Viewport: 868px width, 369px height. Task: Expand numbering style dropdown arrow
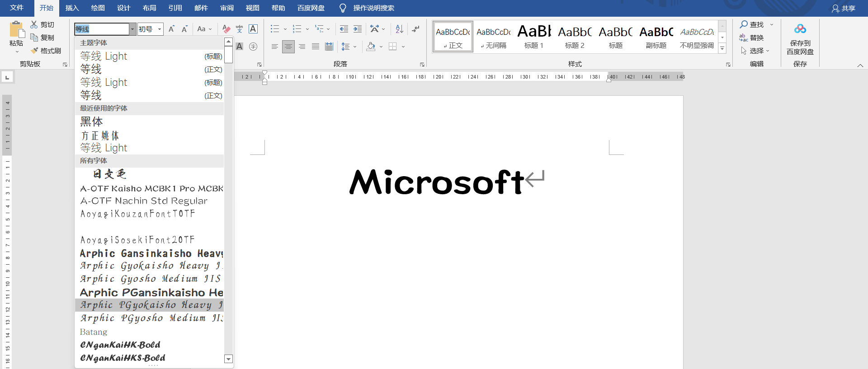point(307,29)
